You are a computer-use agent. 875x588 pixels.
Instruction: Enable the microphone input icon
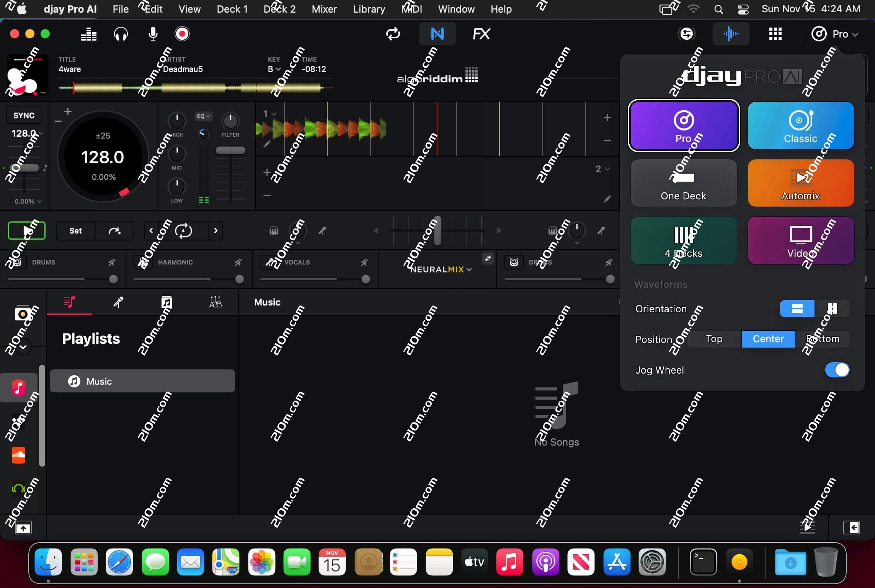[x=153, y=33]
